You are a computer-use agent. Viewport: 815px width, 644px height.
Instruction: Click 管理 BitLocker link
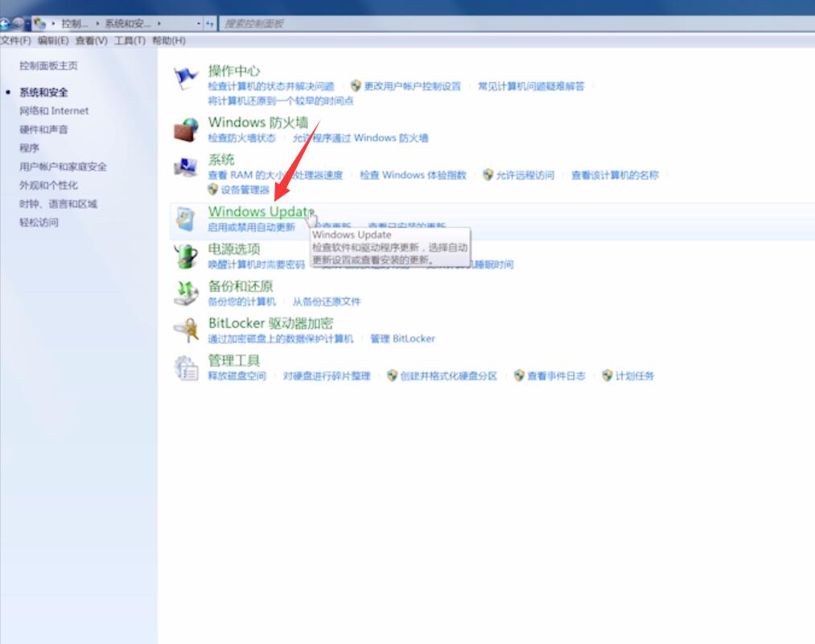[x=402, y=338]
